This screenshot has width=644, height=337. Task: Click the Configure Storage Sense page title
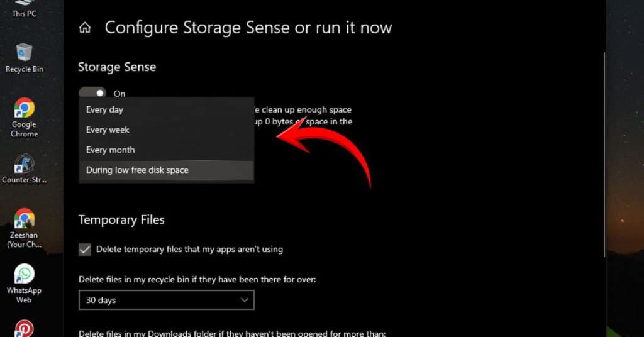(248, 28)
